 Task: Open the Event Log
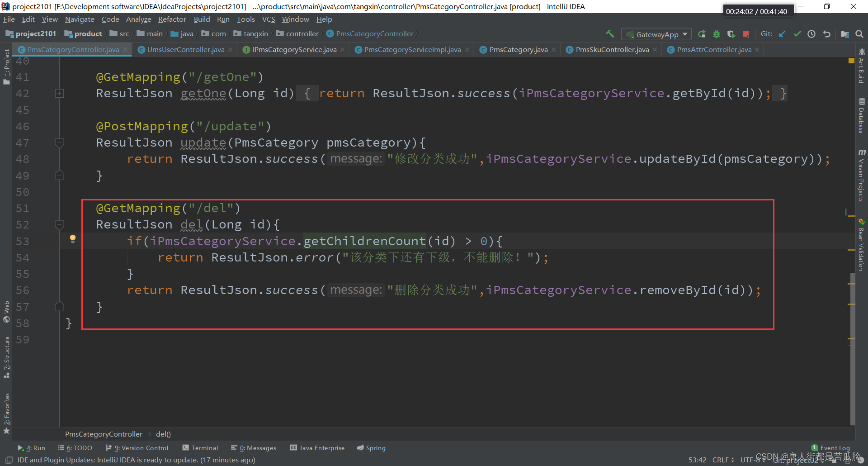pyautogui.click(x=831, y=448)
